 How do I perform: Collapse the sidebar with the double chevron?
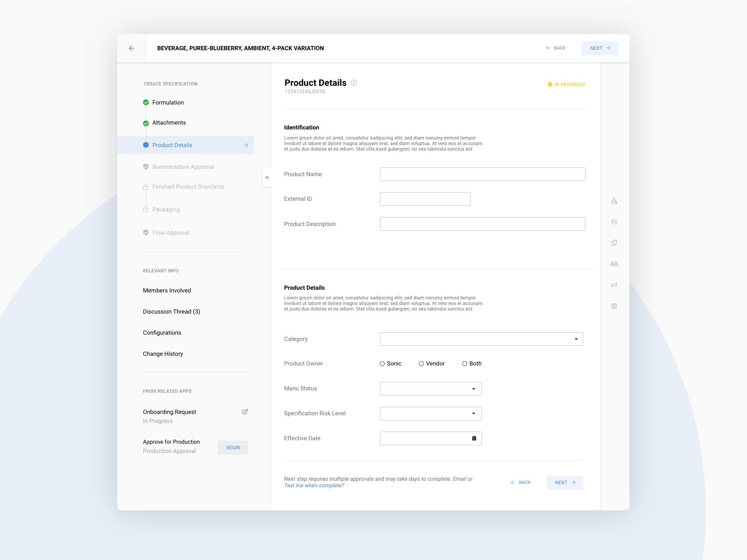(267, 178)
